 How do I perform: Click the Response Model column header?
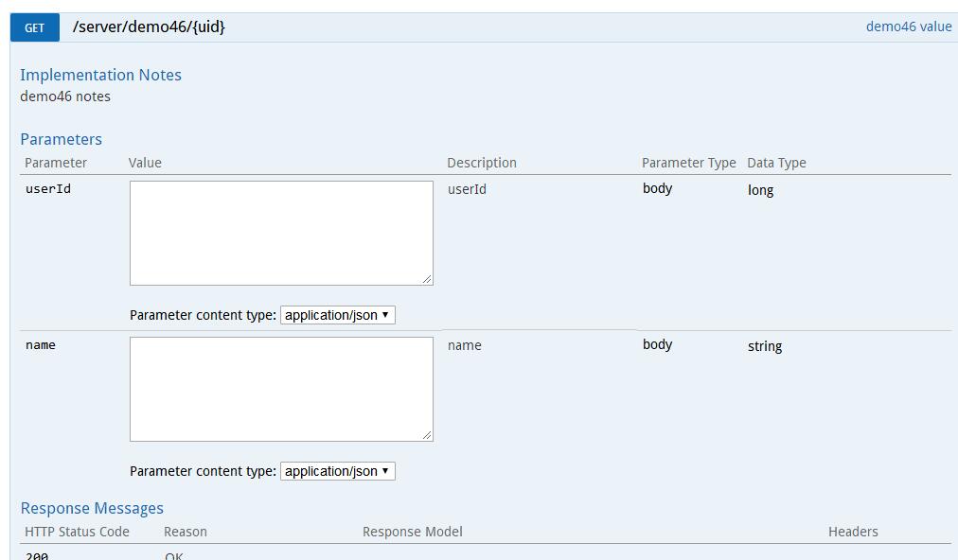coord(412,532)
